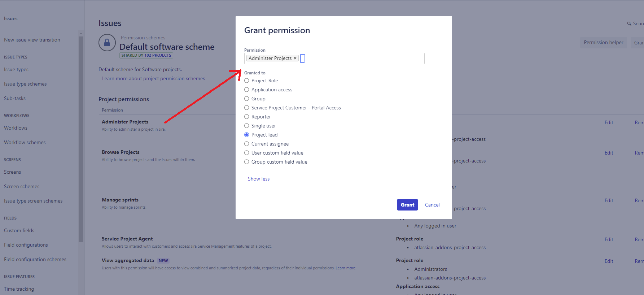644x295 pixels.
Task: Open the Permission helper
Action: point(603,42)
